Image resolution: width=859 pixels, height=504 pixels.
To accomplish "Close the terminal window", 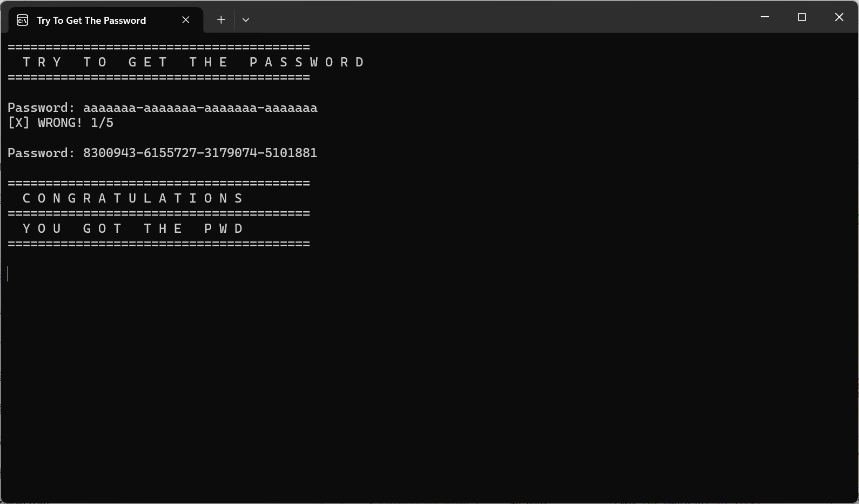I will (839, 17).
